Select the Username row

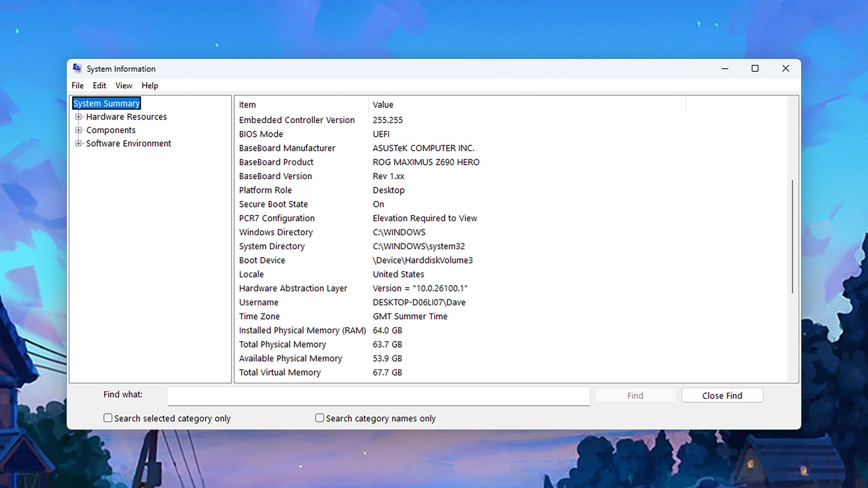(460, 302)
